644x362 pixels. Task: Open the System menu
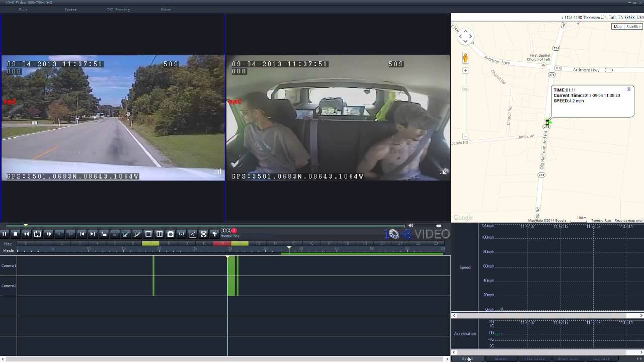point(70,10)
